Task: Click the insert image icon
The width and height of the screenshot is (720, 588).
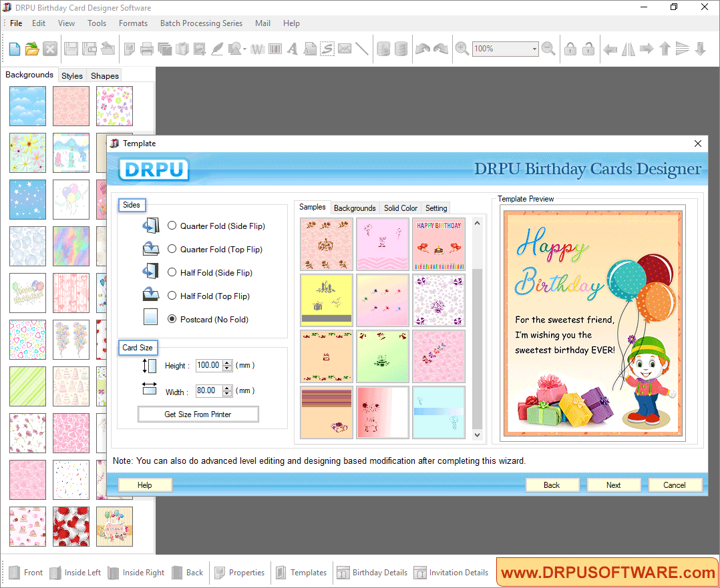Action: pos(199,49)
